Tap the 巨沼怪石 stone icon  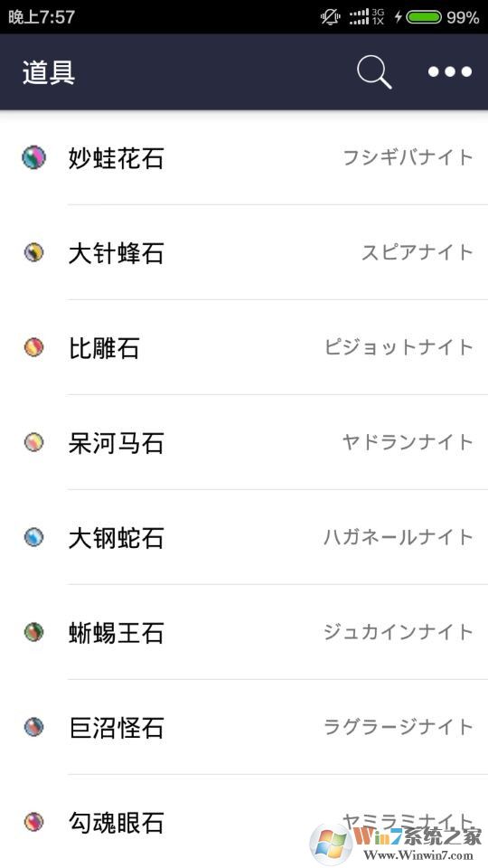pyautogui.click(x=33, y=727)
